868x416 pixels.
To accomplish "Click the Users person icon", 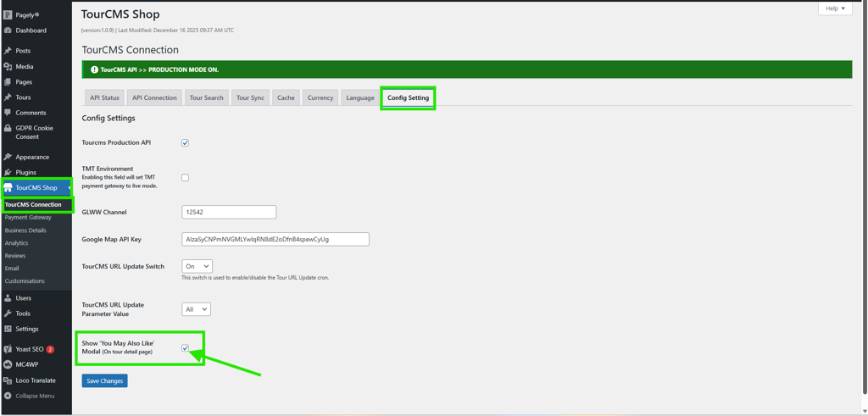I will pos(8,298).
